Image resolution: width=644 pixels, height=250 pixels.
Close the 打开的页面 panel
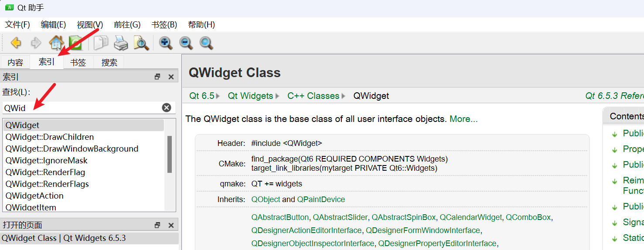point(171,225)
